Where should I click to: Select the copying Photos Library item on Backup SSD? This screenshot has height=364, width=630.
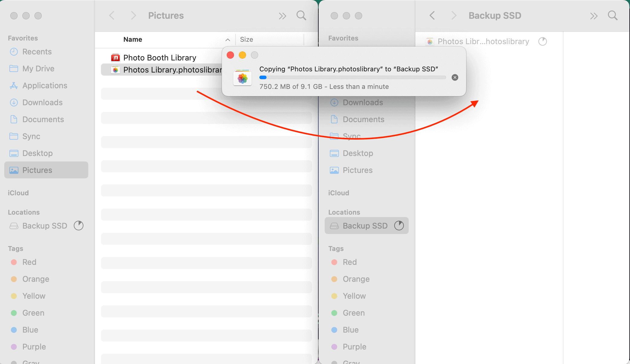pos(483,41)
